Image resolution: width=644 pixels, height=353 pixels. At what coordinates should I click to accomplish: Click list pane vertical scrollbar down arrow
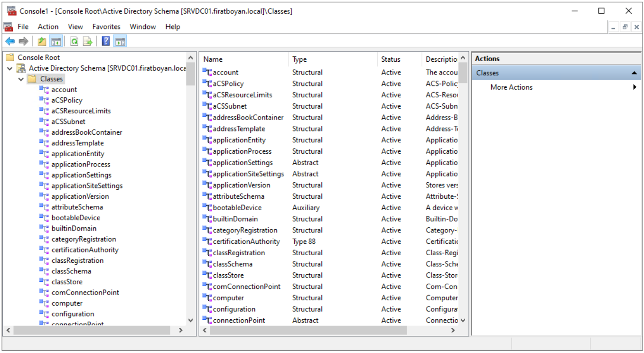[463, 320]
